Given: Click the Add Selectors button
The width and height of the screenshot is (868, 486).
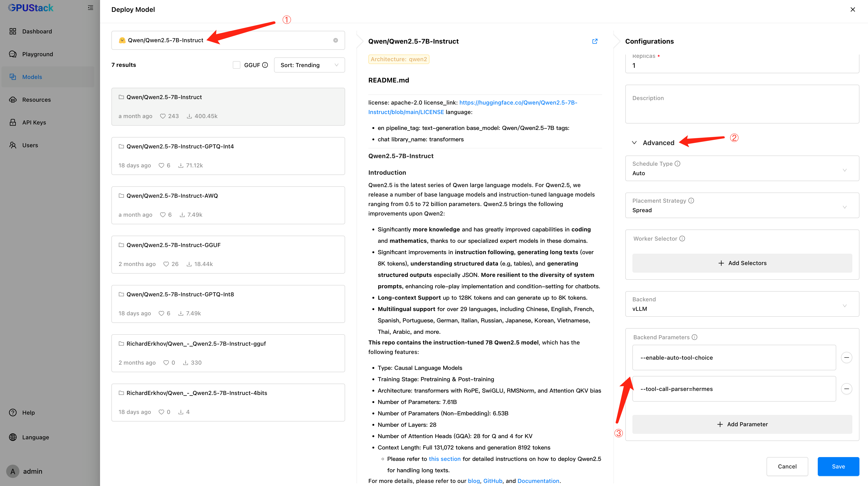Looking at the screenshot, I should [x=742, y=263].
